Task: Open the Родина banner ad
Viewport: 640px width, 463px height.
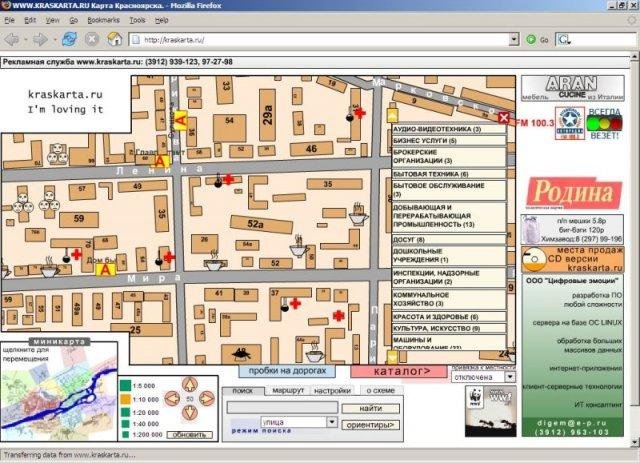Action: 574,193
